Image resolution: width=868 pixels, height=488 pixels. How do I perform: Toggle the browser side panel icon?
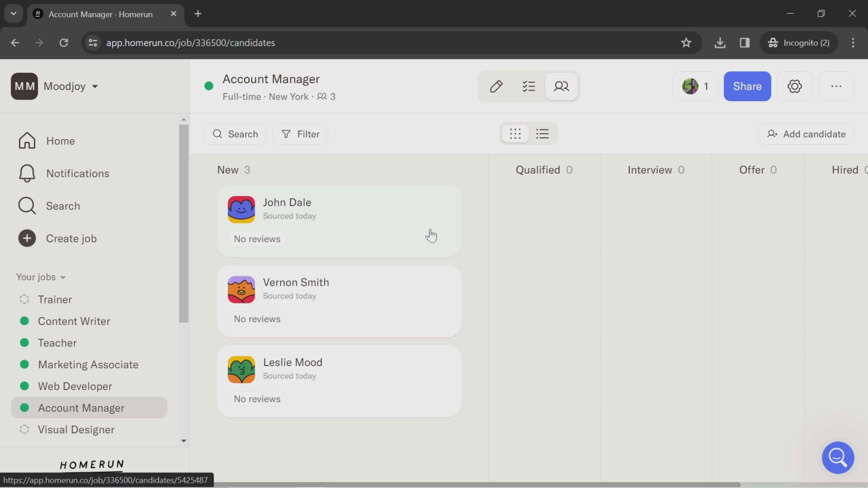pos(745,43)
